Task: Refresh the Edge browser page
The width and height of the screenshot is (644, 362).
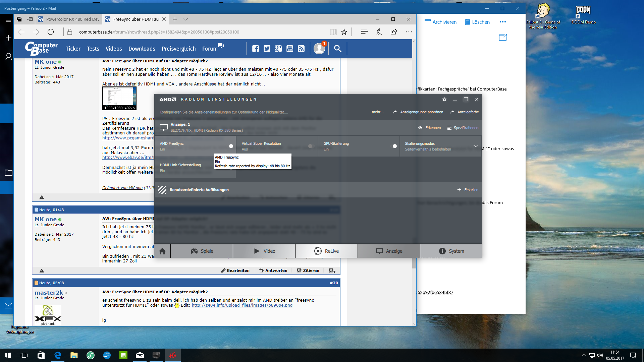Action: point(51,32)
